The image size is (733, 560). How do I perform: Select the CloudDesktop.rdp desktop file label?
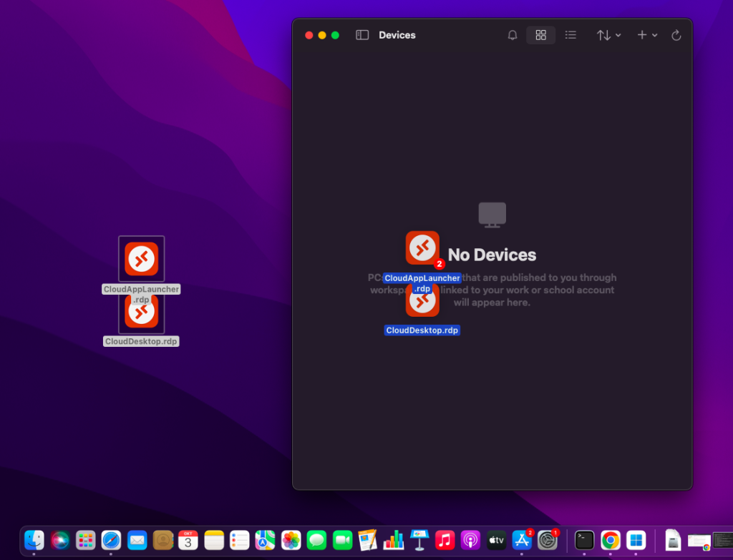point(141,341)
